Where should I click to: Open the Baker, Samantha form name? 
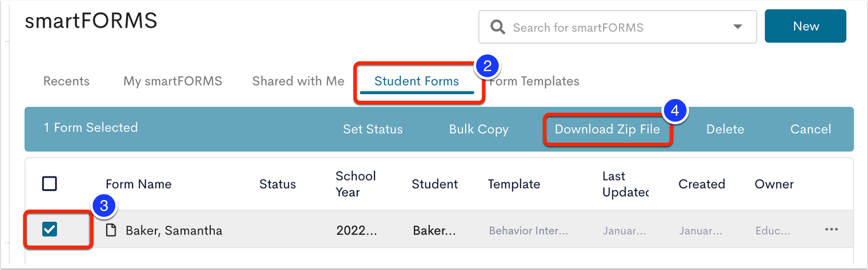click(x=174, y=231)
